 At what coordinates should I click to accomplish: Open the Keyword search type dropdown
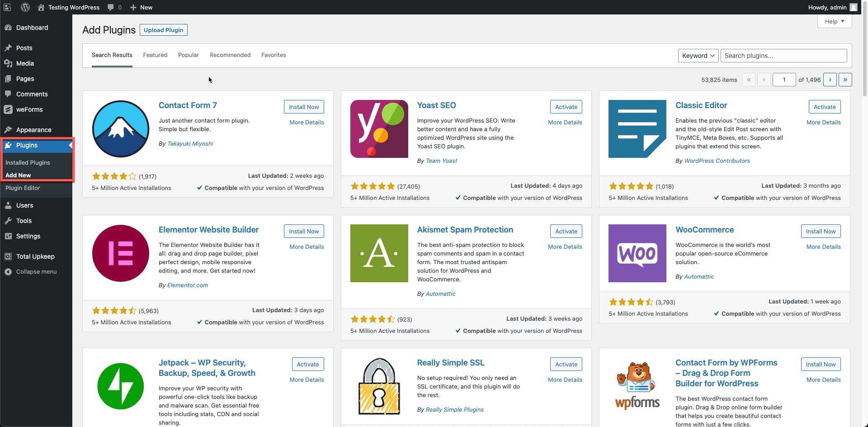click(698, 56)
